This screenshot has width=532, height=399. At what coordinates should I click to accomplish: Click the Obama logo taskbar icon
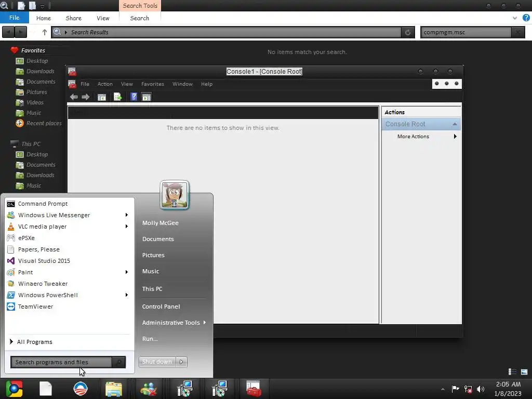point(81,389)
